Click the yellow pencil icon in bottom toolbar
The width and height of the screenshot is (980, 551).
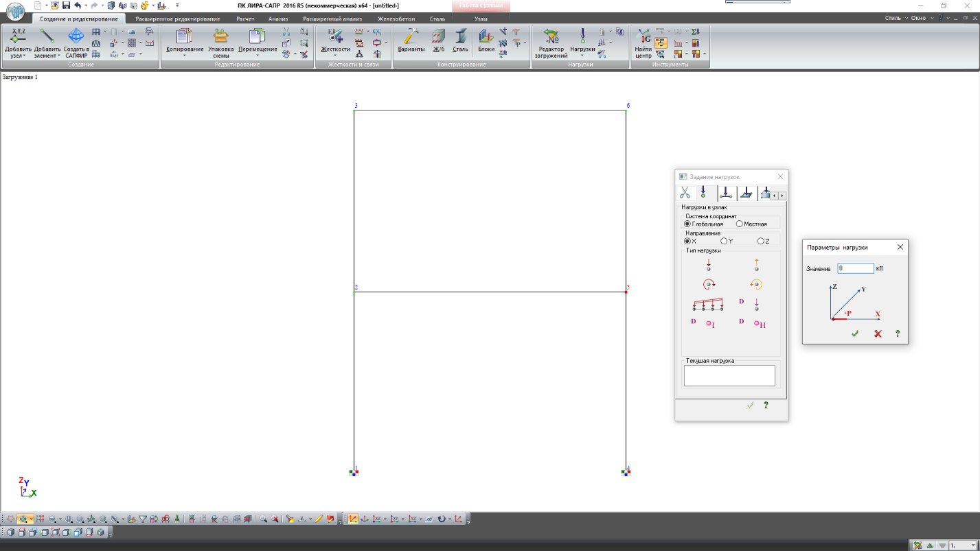coord(319,519)
